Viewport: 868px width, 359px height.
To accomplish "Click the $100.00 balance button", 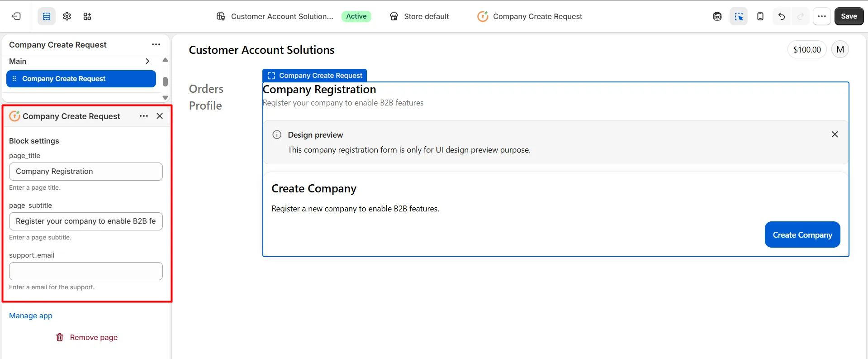I will pyautogui.click(x=807, y=49).
